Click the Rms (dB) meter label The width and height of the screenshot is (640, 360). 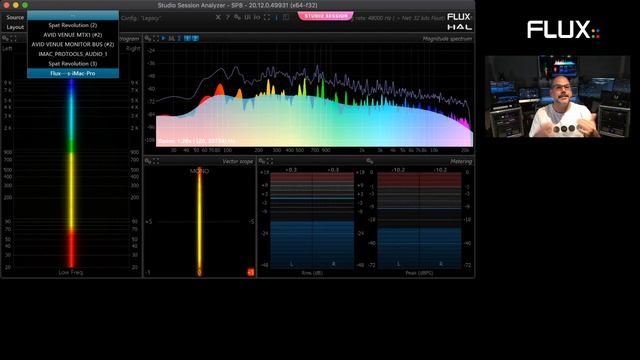click(312, 273)
